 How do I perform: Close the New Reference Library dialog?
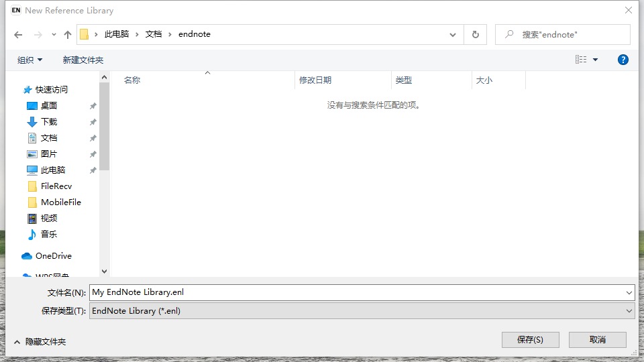point(629,10)
